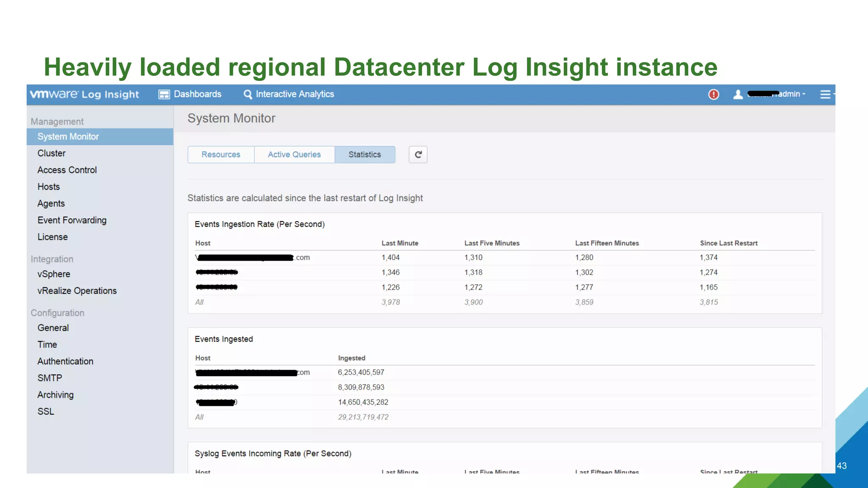Screen dimensions: 868x488
Task: Click the 1,318 five minutes value
Action: click(473, 272)
